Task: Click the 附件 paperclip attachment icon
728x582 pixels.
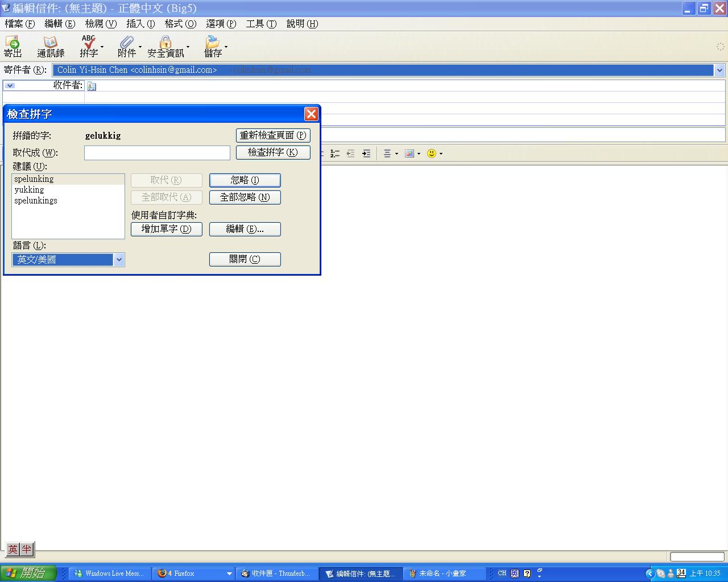Action: point(126,43)
